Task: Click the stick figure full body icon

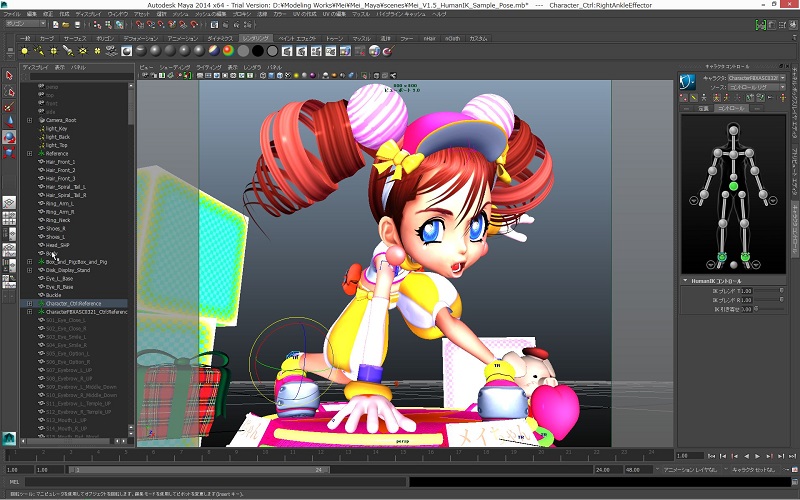Action: point(716,97)
